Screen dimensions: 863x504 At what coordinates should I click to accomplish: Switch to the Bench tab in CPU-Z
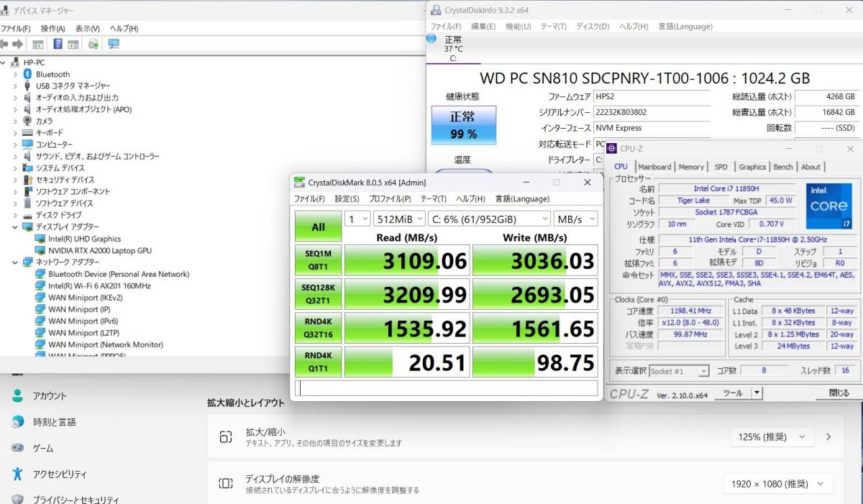click(x=783, y=167)
